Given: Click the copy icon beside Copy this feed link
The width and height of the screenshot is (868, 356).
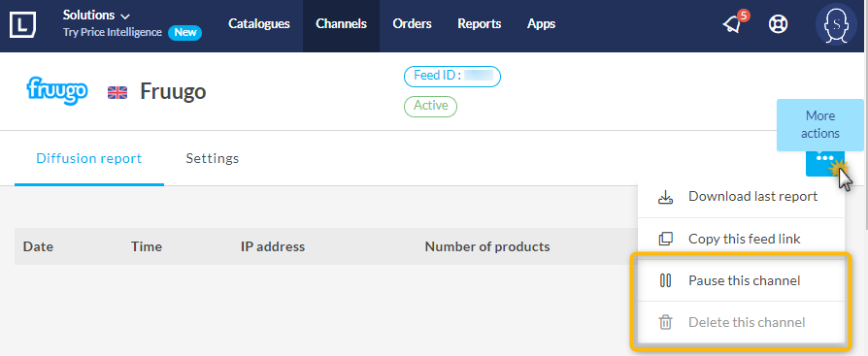Looking at the screenshot, I should (665, 239).
